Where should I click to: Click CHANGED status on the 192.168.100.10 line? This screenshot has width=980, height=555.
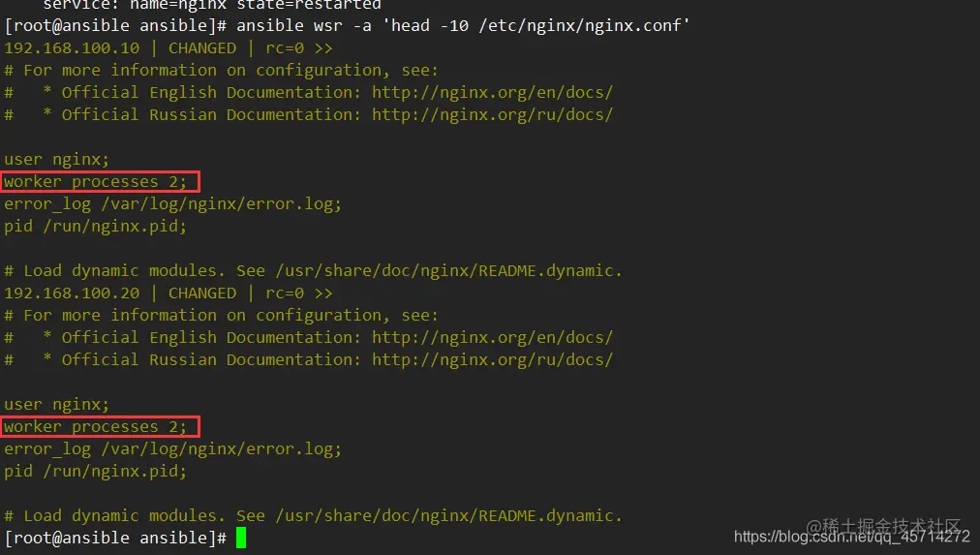coord(202,48)
